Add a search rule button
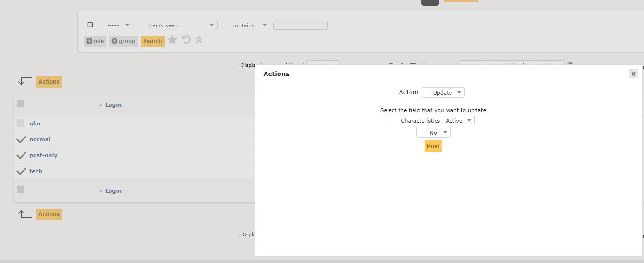Viewport: 644px width, 263px height. pos(95,41)
